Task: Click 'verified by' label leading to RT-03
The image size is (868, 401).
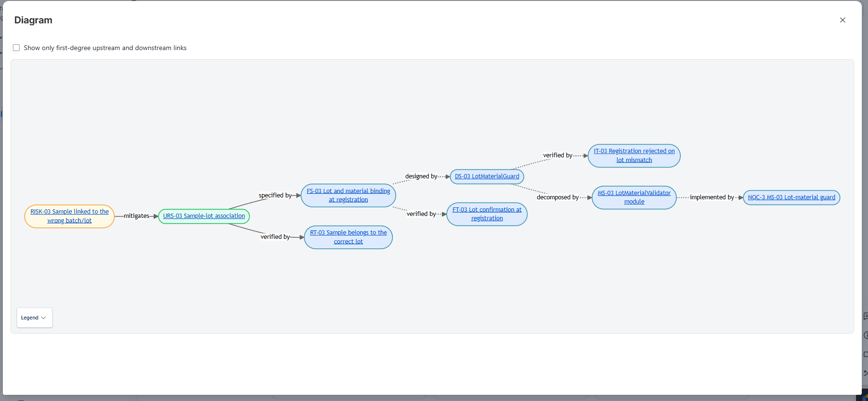Action: click(275, 237)
